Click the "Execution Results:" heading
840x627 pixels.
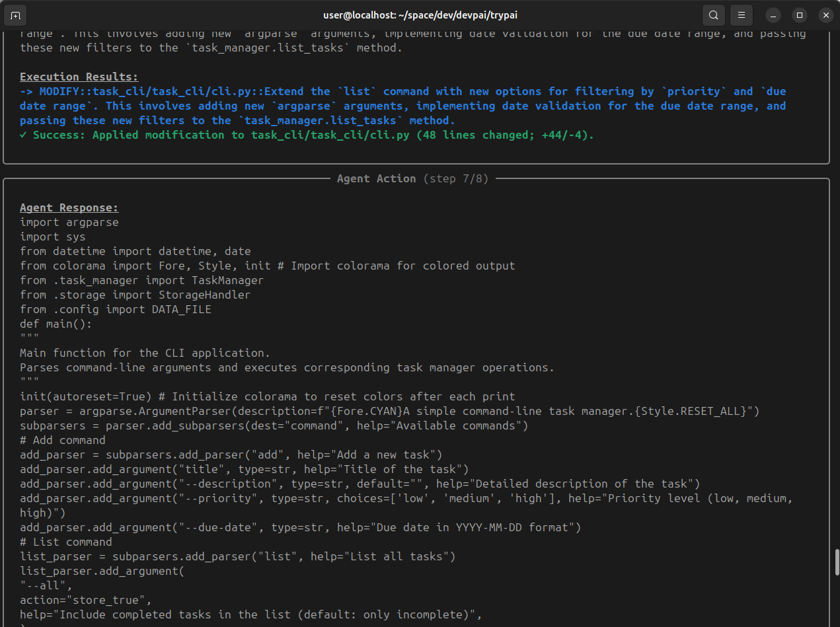pyautogui.click(x=79, y=77)
